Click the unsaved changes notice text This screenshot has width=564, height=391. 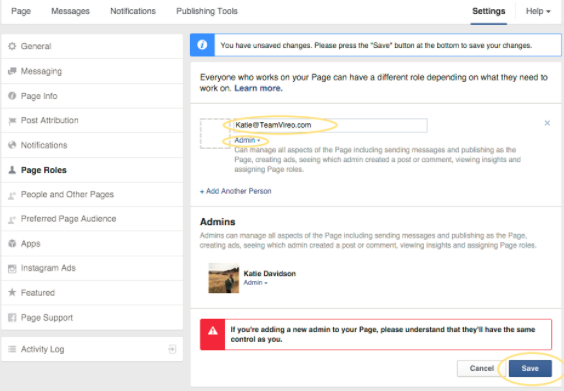click(376, 45)
